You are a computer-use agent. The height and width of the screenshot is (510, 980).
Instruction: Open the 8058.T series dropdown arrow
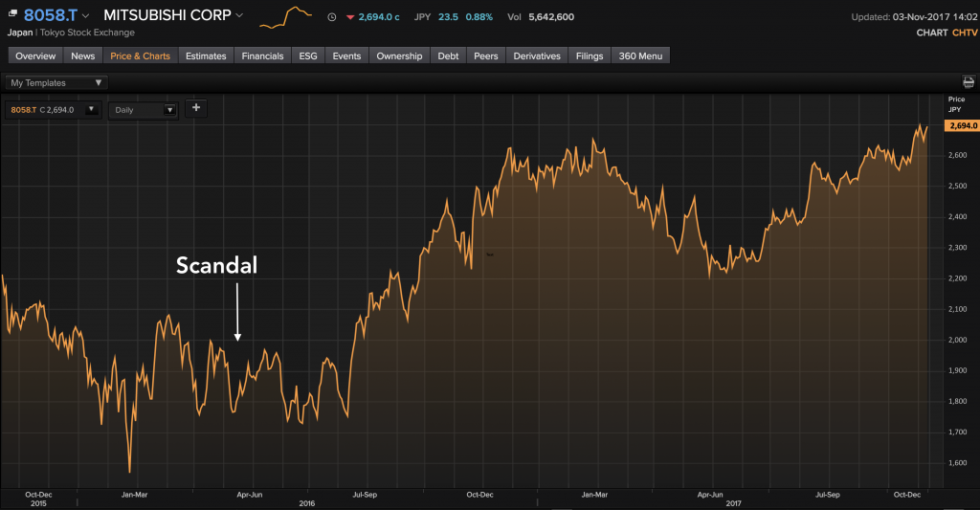click(x=91, y=109)
